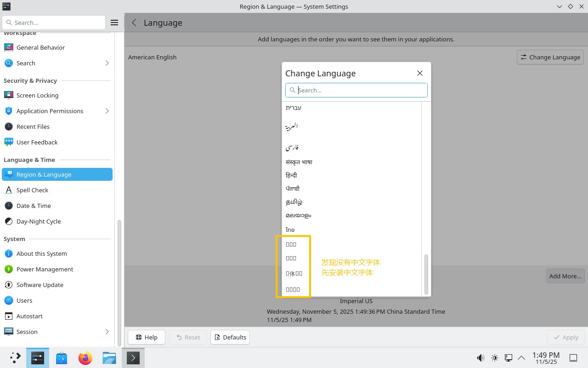Launch the Dolphin file manager from the taskbar
588x368 pixels.
pyautogui.click(x=109, y=358)
